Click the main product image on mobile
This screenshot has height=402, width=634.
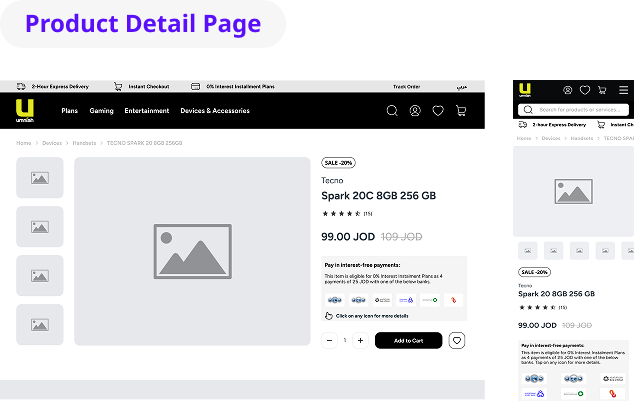pyautogui.click(x=573, y=191)
